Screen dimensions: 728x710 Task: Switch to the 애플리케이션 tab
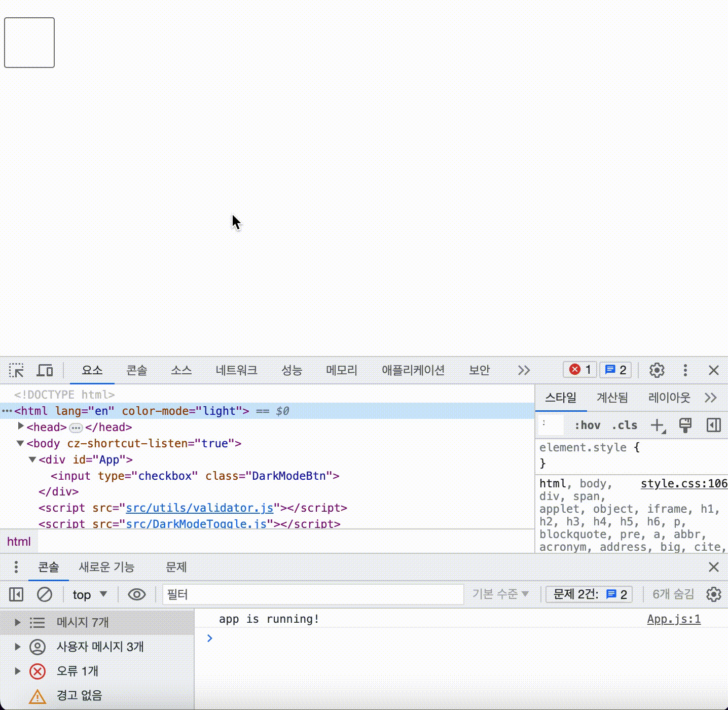pyautogui.click(x=413, y=370)
